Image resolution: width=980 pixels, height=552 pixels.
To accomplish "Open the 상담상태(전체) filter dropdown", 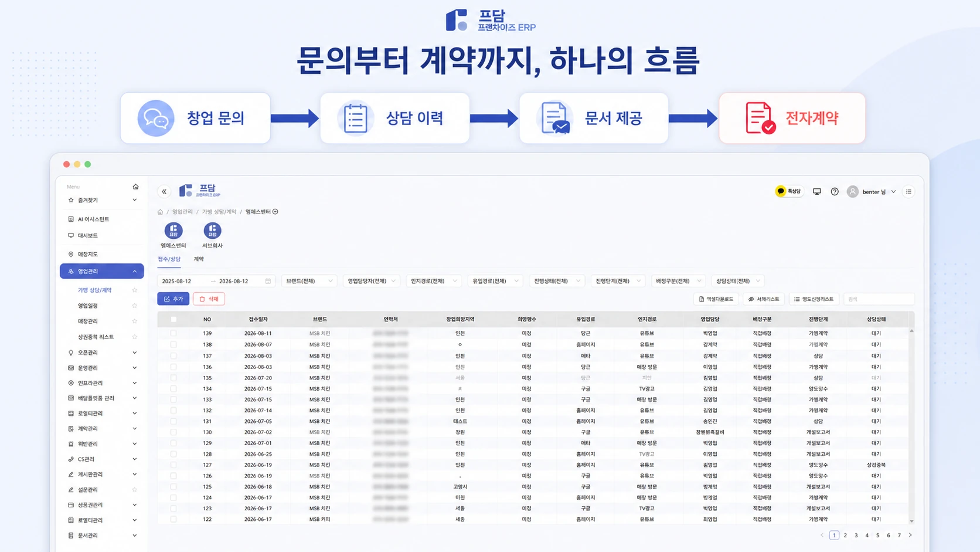I will click(739, 281).
